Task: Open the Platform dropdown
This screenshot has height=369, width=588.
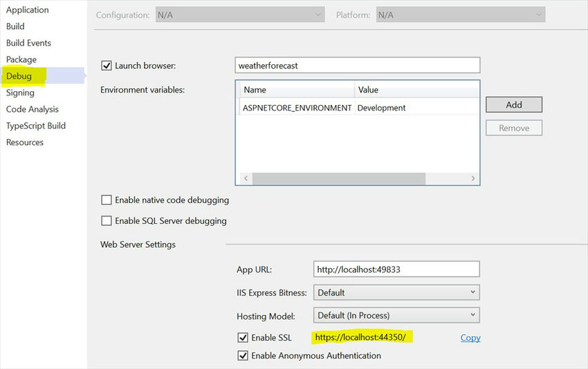Action: coord(461,15)
